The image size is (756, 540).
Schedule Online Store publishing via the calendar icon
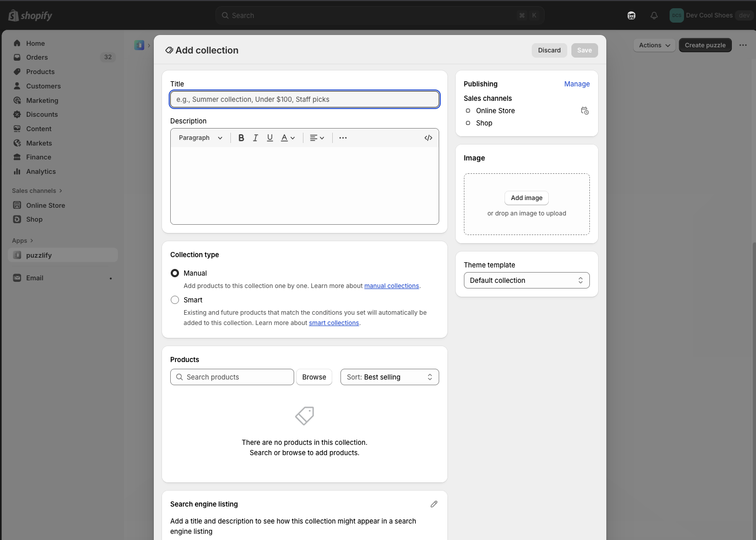pos(585,111)
